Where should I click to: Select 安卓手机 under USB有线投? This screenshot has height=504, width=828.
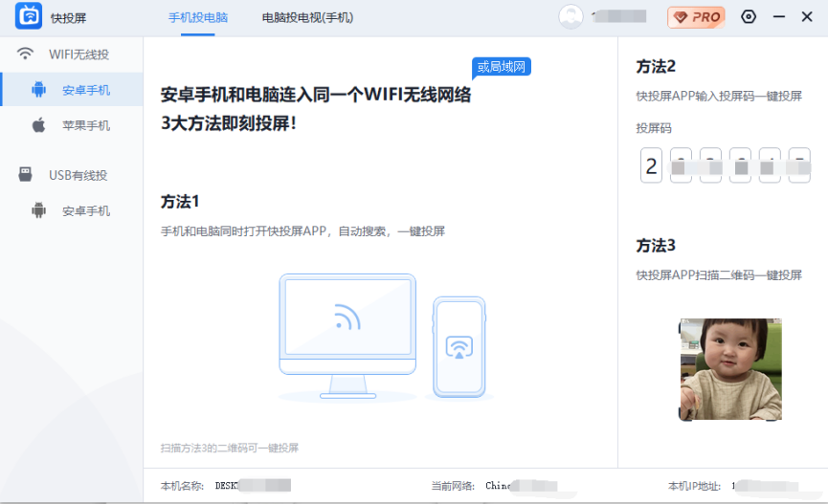[86, 211]
